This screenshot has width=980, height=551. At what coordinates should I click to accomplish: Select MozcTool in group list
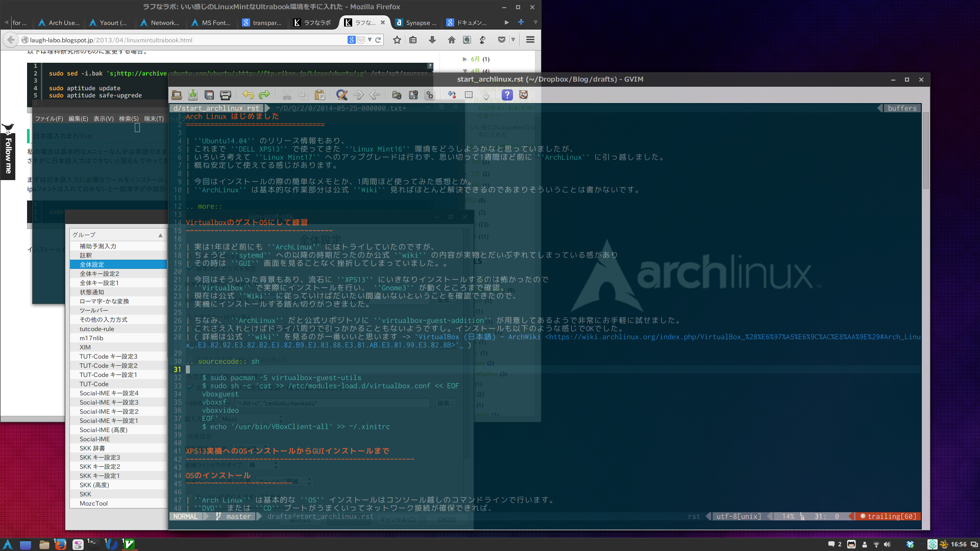pyautogui.click(x=118, y=503)
